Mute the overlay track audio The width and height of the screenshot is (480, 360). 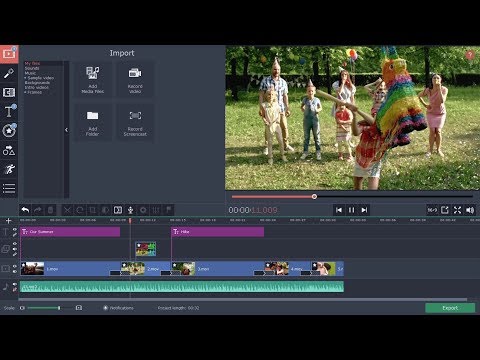click(x=15, y=249)
